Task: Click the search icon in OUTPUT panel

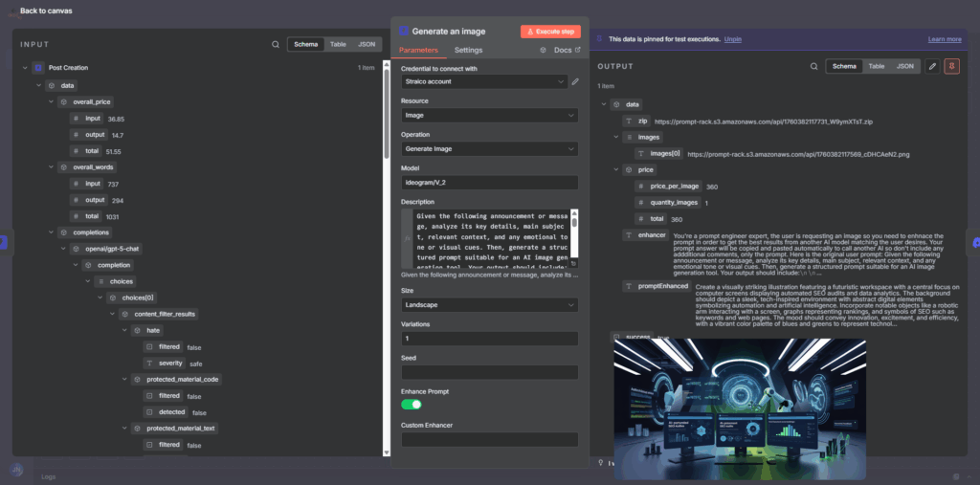Action: tap(813, 66)
